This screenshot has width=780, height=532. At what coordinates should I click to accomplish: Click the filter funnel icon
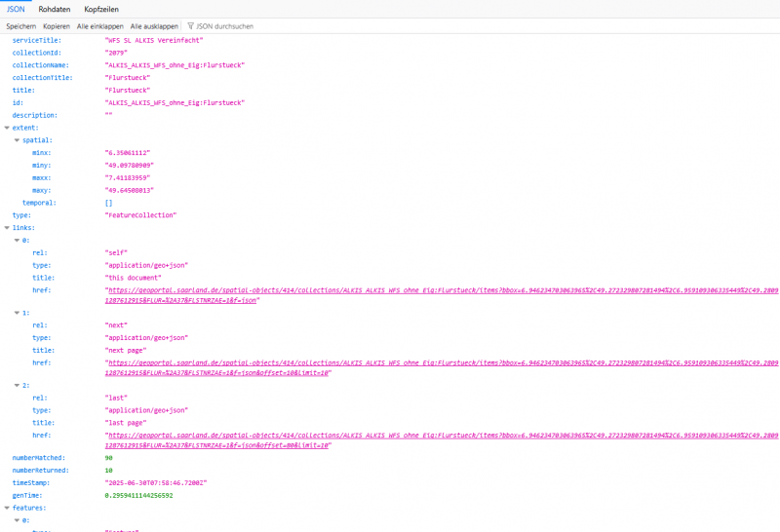(190, 26)
